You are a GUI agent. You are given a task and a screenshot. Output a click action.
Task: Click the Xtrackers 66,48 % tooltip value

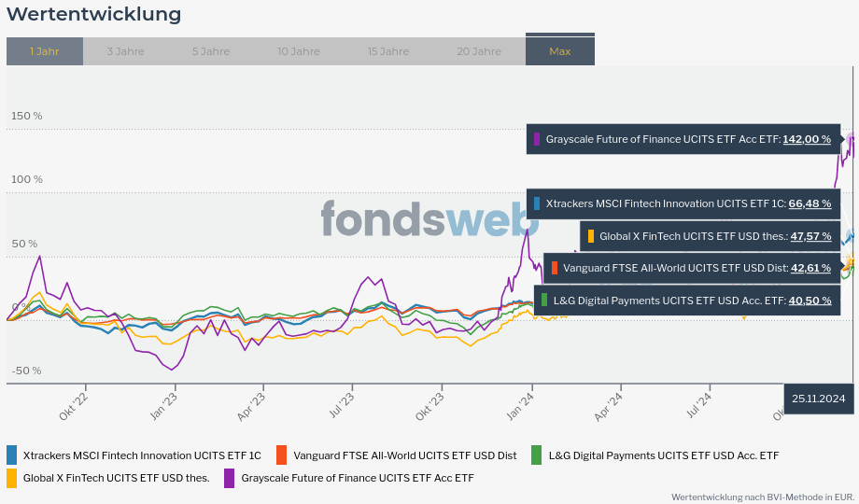(810, 203)
